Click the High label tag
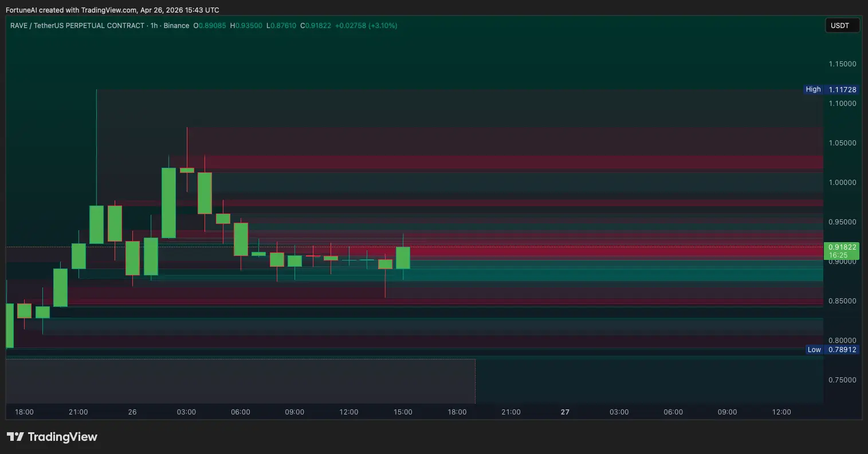 (x=813, y=89)
